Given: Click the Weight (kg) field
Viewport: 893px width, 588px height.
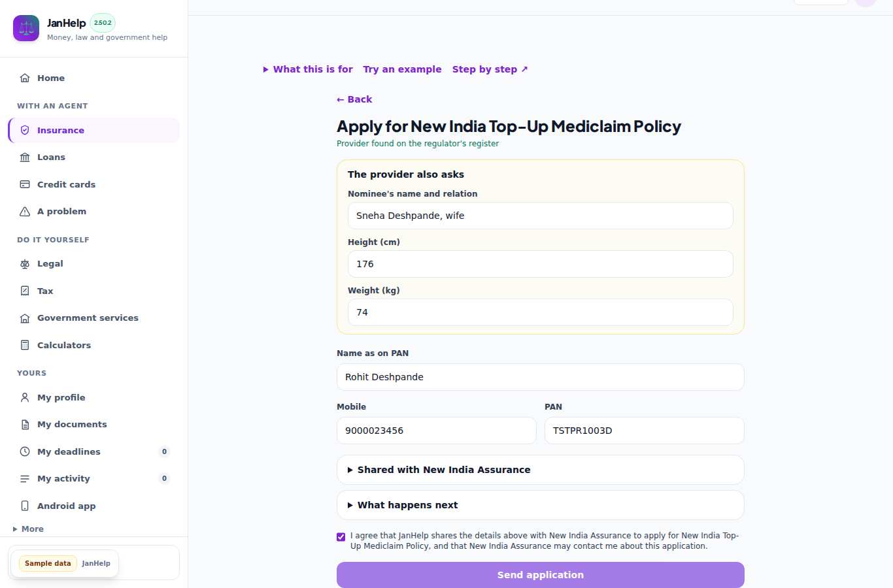Looking at the screenshot, I should tap(540, 312).
